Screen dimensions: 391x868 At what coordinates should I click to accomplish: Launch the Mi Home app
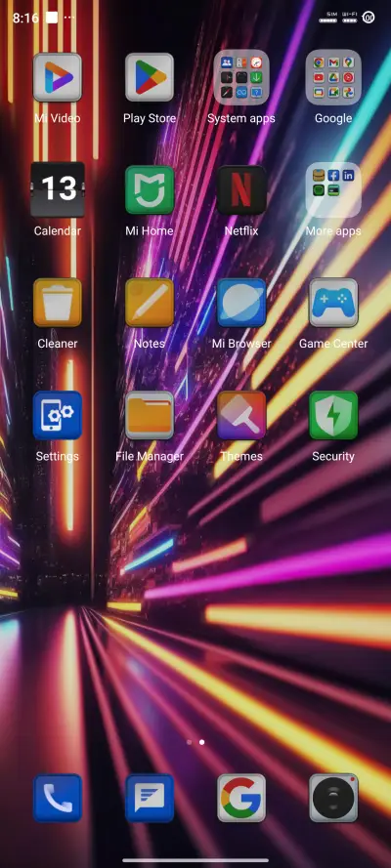click(149, 189)
